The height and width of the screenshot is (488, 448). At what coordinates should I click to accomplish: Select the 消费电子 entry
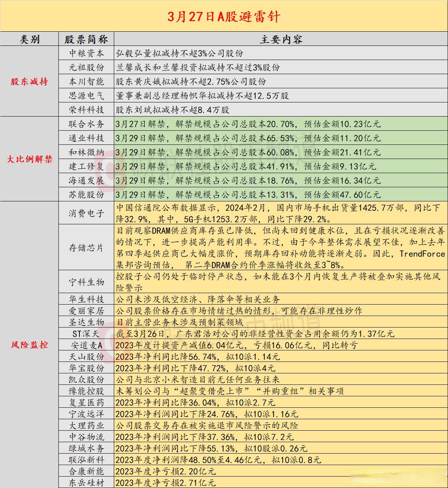86,213
